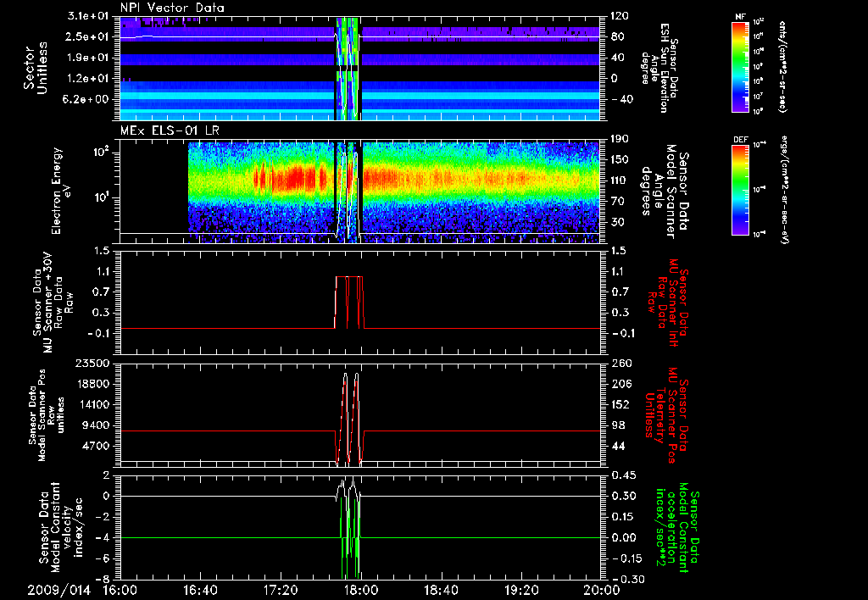This screenshot has width=868, height=600.
Task: Click the '18800' scanner position tick value
Action: 93,384
